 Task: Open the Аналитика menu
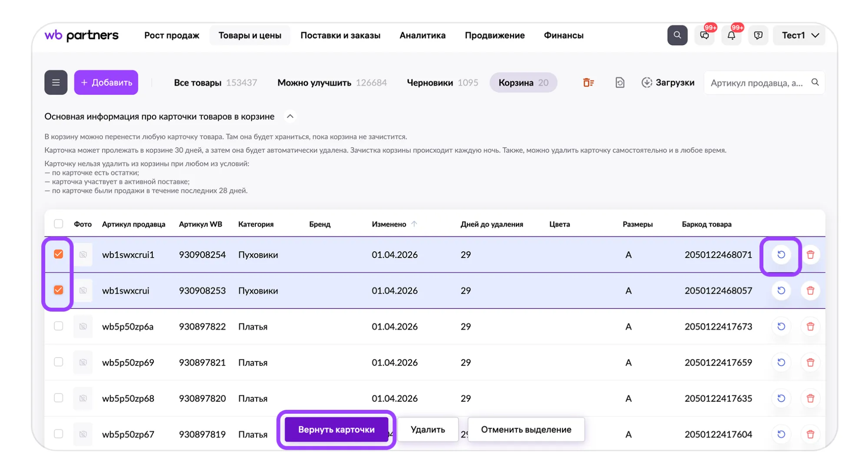[422, 35]
